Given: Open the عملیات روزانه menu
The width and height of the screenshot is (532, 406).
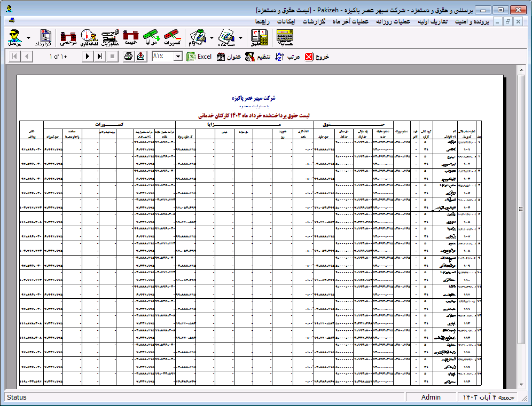Looking at the screenshot, I should (x=393, y=22).
